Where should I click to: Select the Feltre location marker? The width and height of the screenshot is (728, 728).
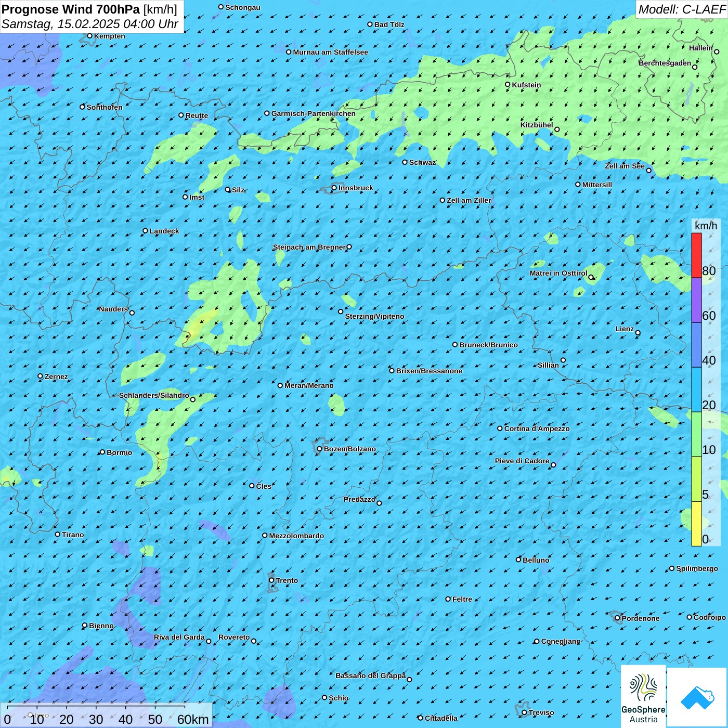(448, 599)
